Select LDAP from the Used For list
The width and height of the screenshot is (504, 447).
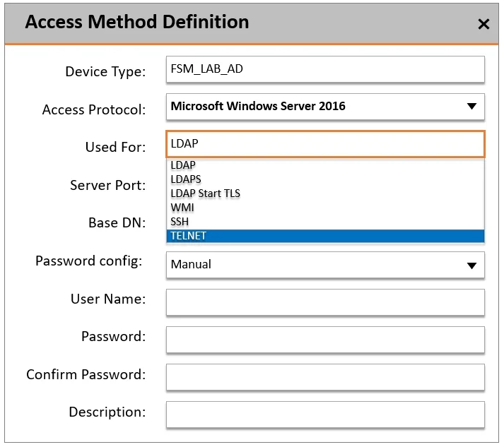(x=325, y=165)
